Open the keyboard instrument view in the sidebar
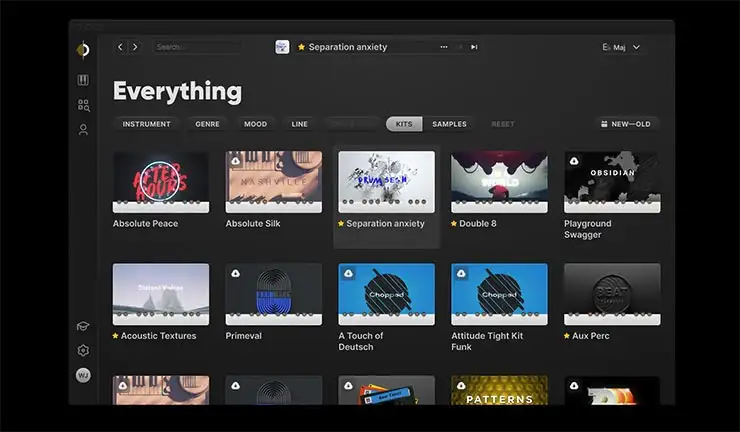The image size is (740, 432). click(x=83, y=80)
